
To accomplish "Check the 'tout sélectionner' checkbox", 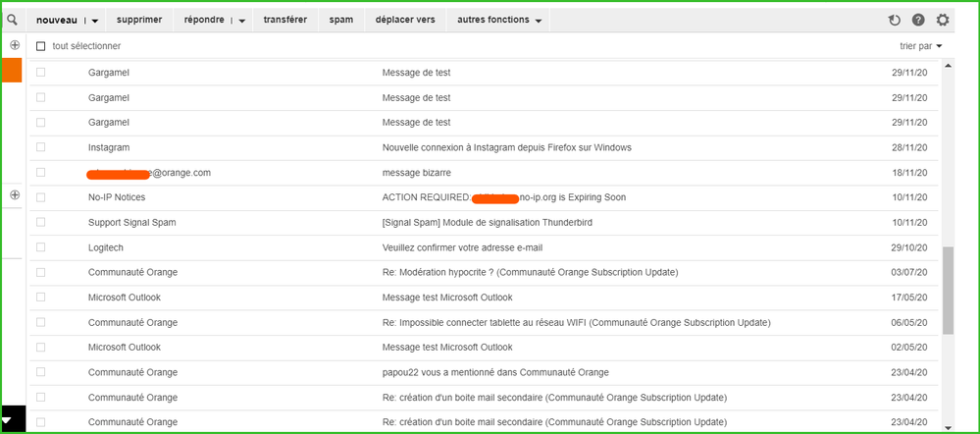I will pyautogui.click(x=41, y=46).
